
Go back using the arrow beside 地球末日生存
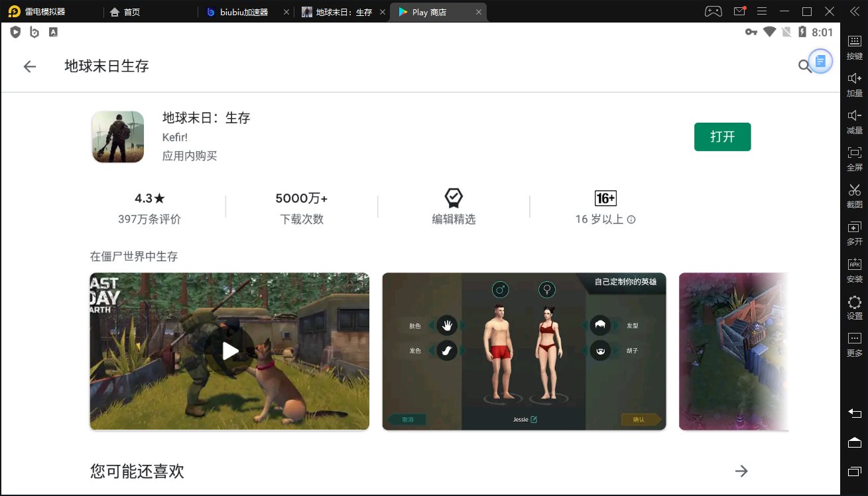click(29, 66)
